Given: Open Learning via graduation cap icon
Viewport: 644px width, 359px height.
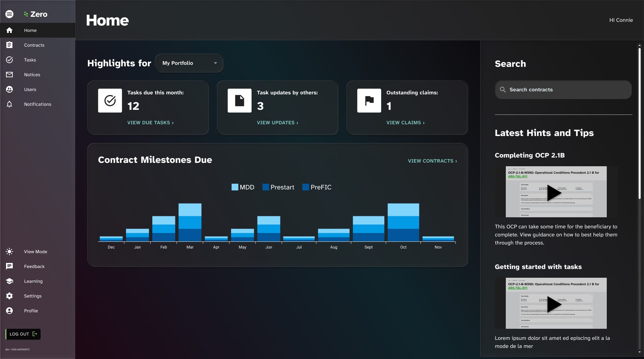Looking at the screenshot, I should (x=9, y=281).
